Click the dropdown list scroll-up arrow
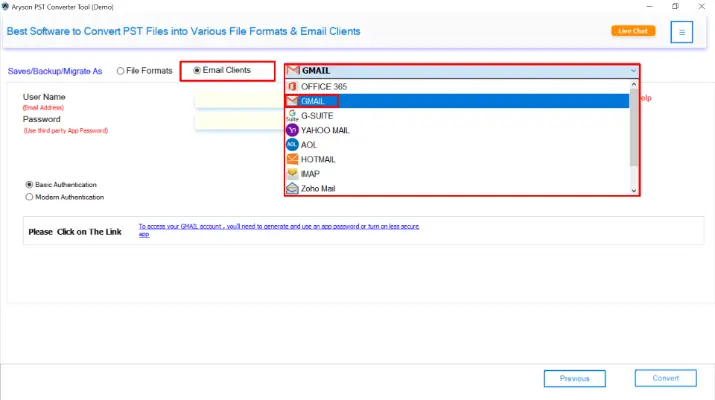The height and width of the screenshot is (400, 715). pos(634,84)
